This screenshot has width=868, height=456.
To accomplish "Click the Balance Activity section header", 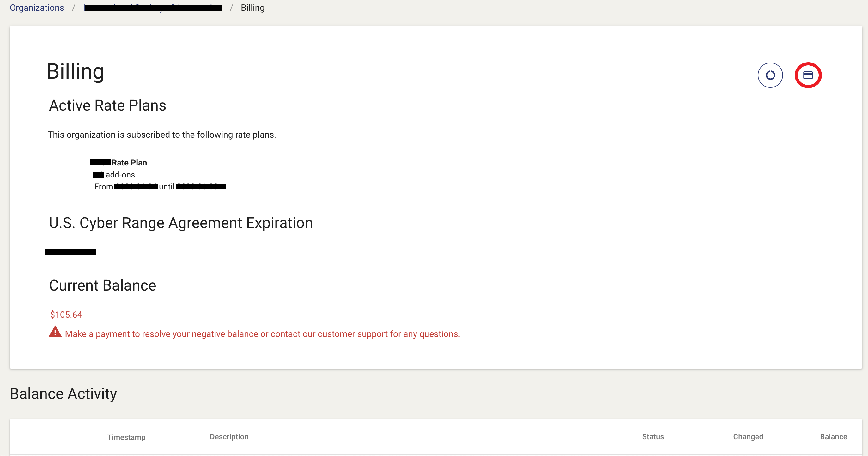I will click(x=63, y=393).
